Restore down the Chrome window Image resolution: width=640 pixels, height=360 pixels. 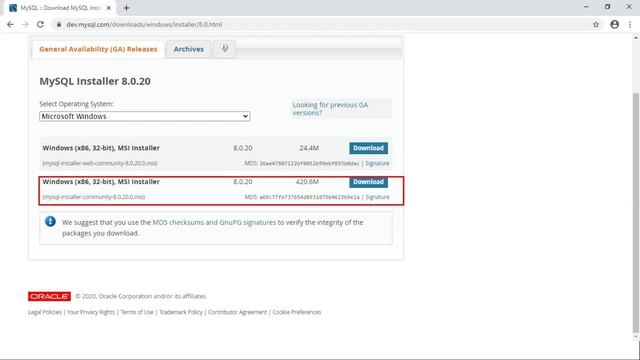(x=607, y=7)
